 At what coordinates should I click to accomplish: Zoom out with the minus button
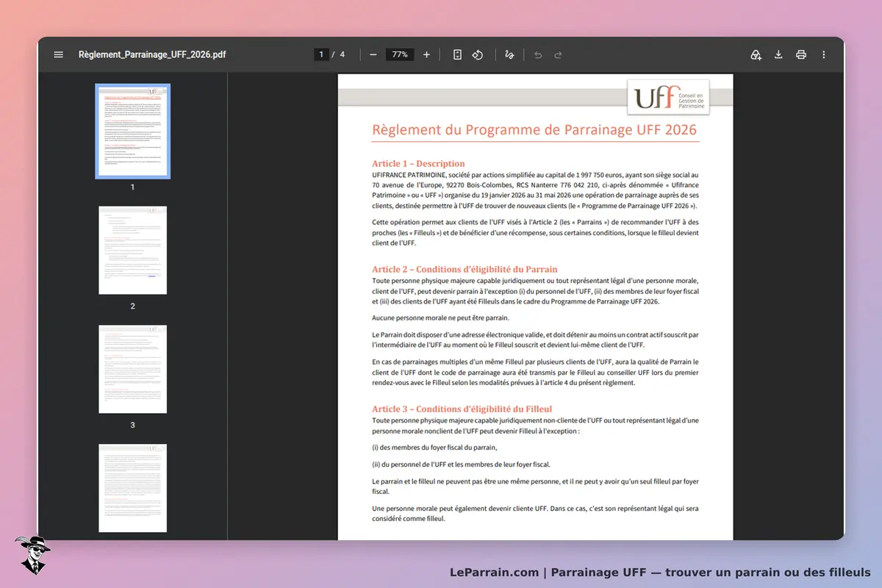tap(373, 54)
